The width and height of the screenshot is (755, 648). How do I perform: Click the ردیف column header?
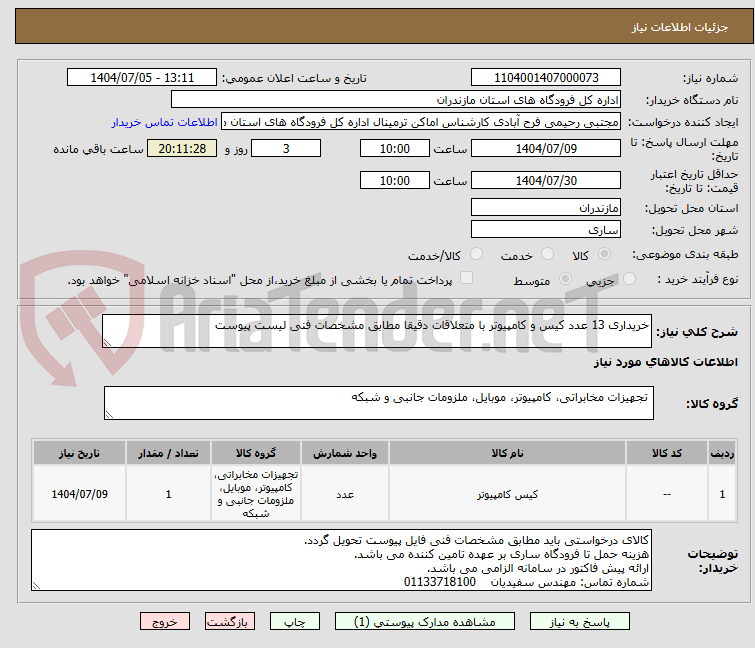(x=722, y=453)
